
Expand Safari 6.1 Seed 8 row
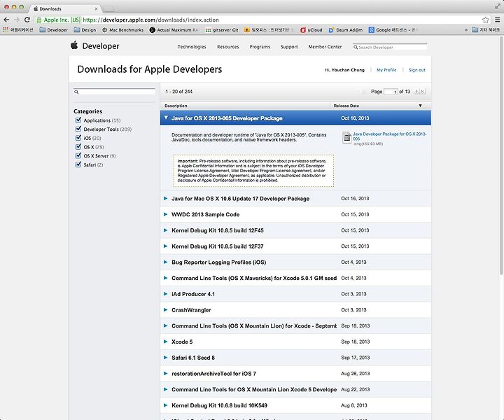coord(165,357)
